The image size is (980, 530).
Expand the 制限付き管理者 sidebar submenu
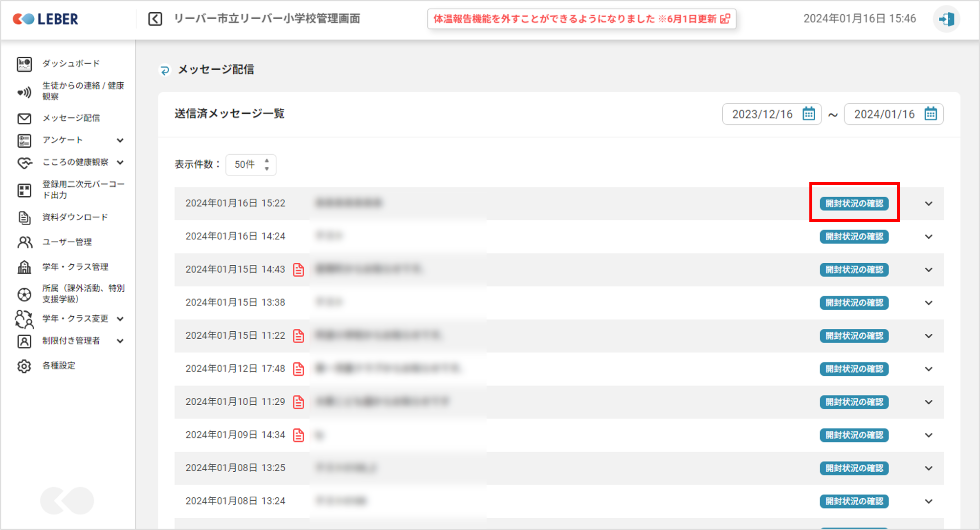click(120, 341)
